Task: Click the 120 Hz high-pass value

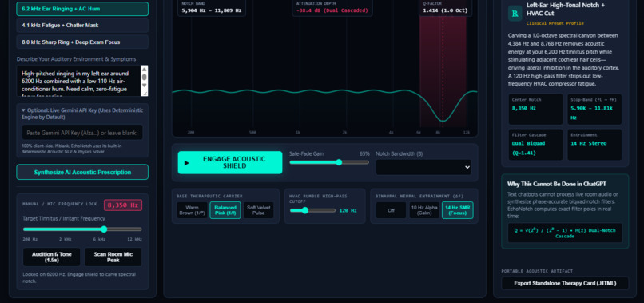Action: tap(348, 210)
